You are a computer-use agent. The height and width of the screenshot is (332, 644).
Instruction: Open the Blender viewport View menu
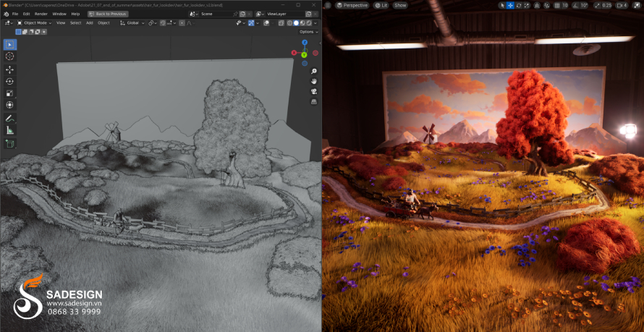[x=61, y=23]
